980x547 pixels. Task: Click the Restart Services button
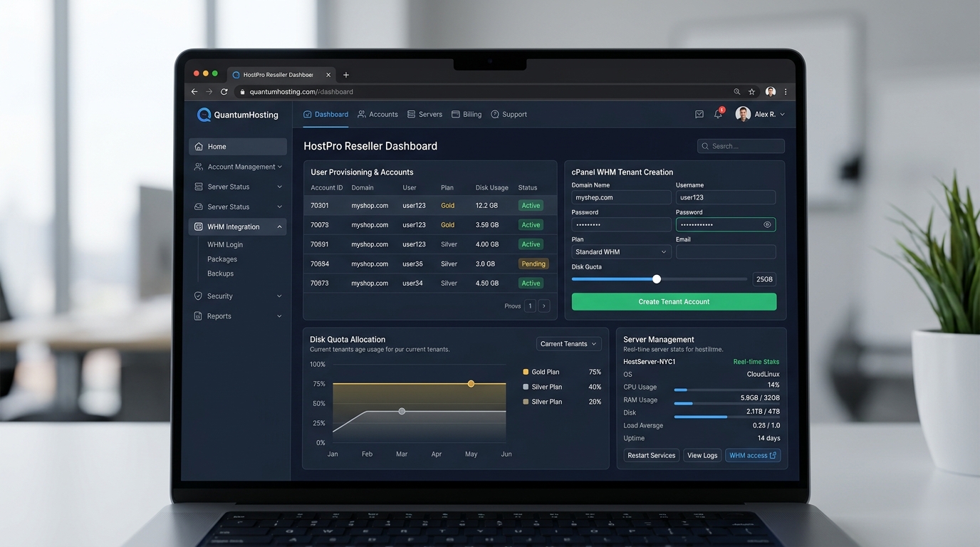click(651, 456)
